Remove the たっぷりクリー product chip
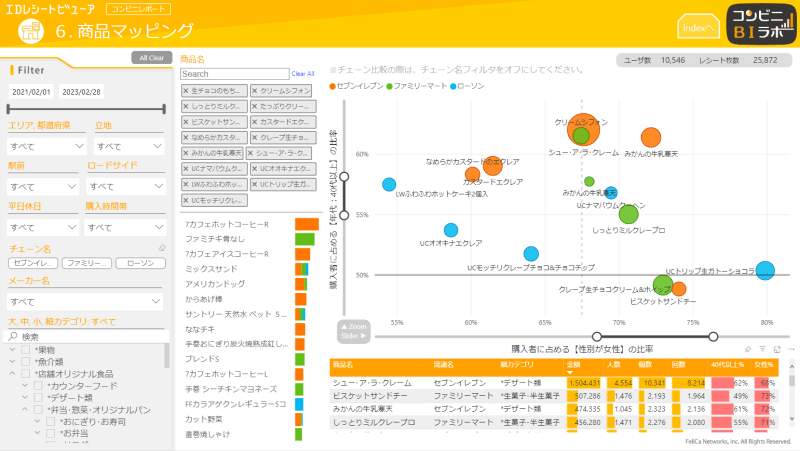Viewport: 800px width, 451px height. coord(255,107)
